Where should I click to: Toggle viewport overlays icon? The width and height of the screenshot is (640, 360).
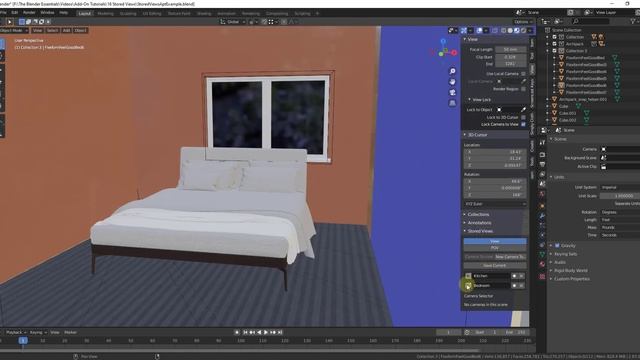480,31
